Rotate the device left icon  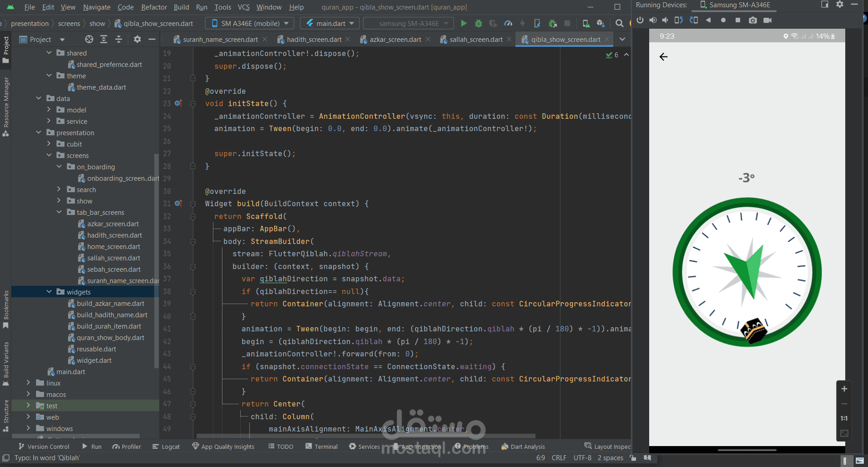[x=678, y=20]
